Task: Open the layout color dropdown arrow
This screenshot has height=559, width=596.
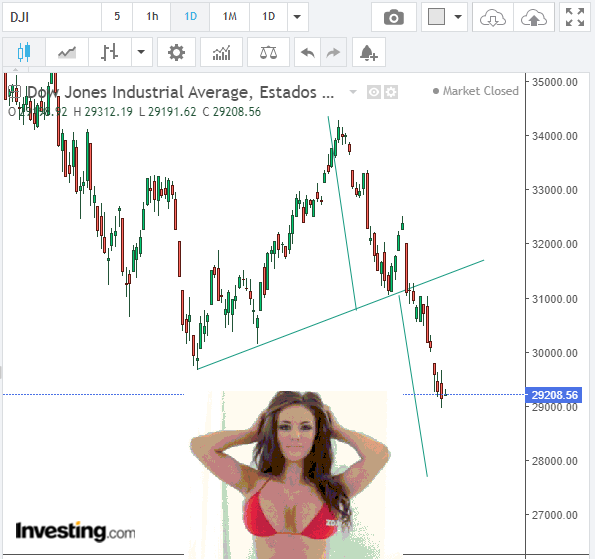Action: coord(458,17)
